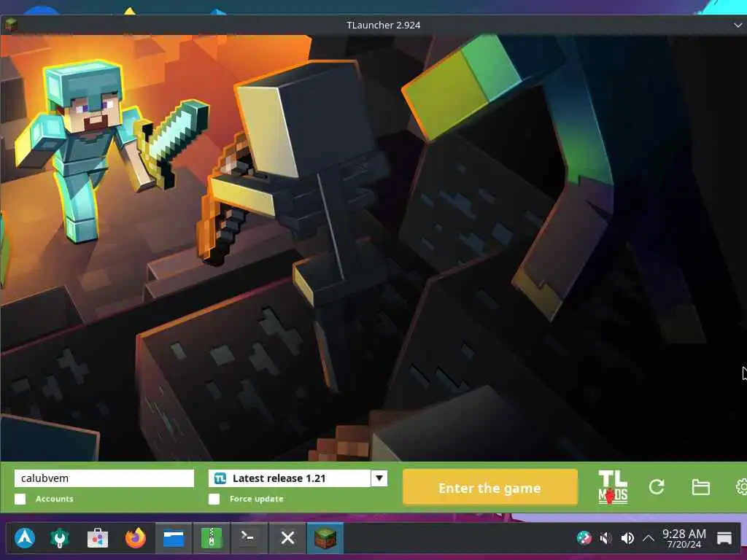This screenshot has height=560, width=747.
Task: Open launcher settings gear
Action: 741,486
